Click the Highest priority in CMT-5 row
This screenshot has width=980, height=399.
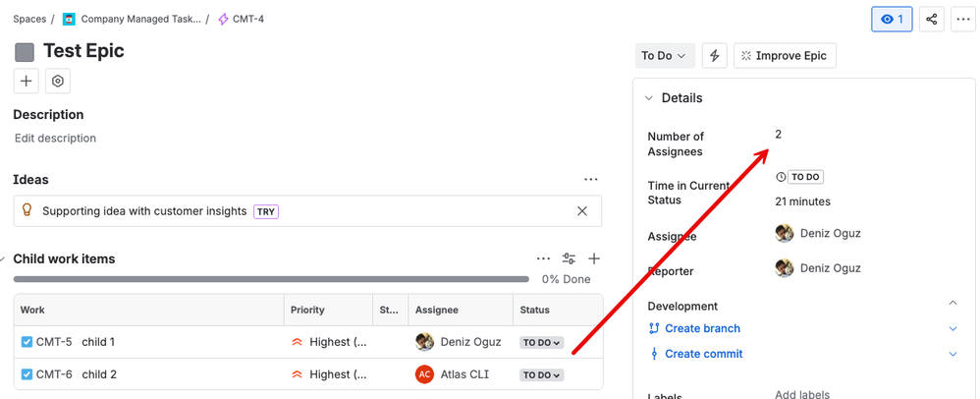click(329, 342)
